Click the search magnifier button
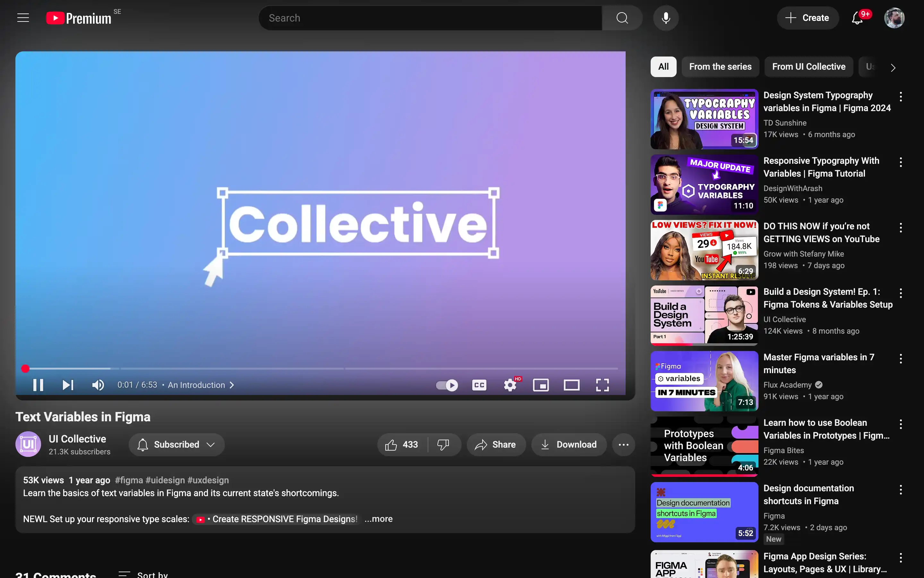 (x=622, y=18)
